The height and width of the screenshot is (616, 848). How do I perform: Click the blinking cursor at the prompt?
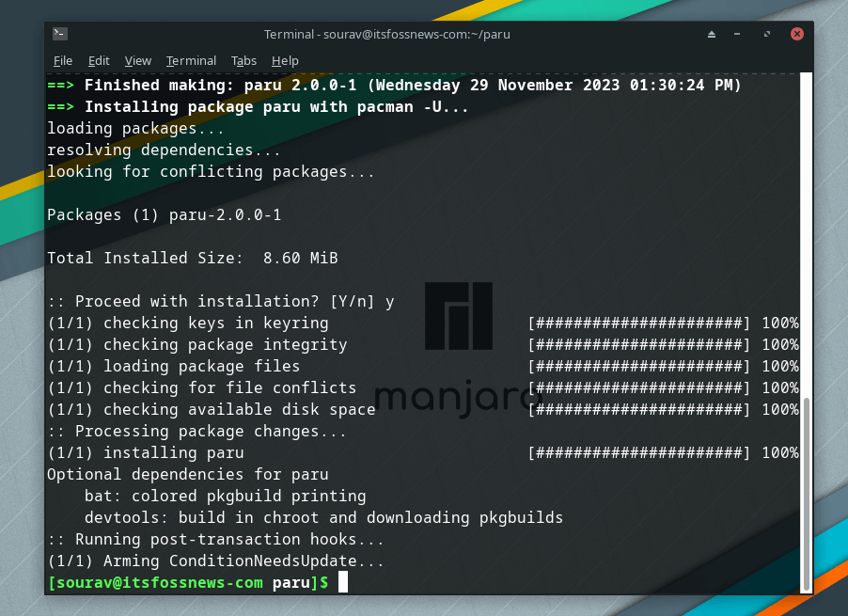342,581
